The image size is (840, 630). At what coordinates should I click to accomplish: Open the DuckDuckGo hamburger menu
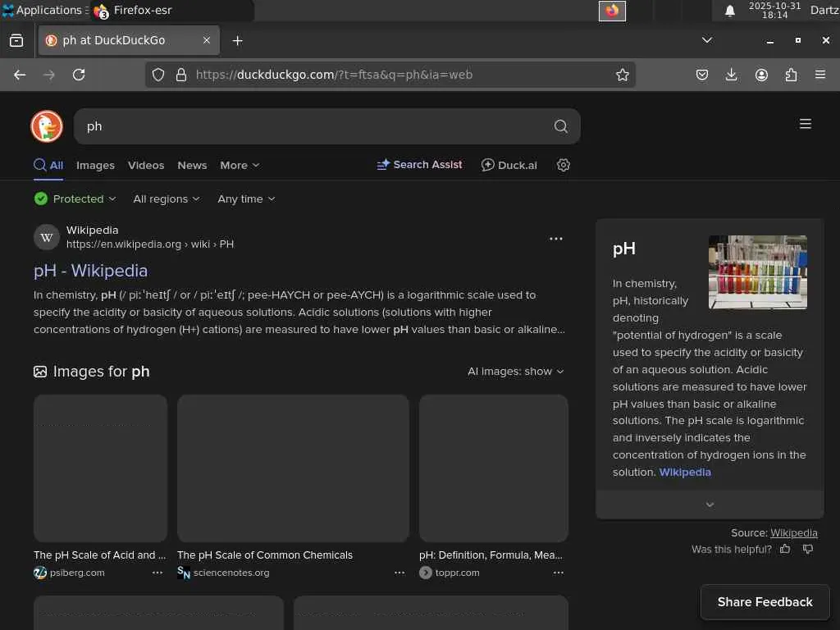click(x=806, y=125)
